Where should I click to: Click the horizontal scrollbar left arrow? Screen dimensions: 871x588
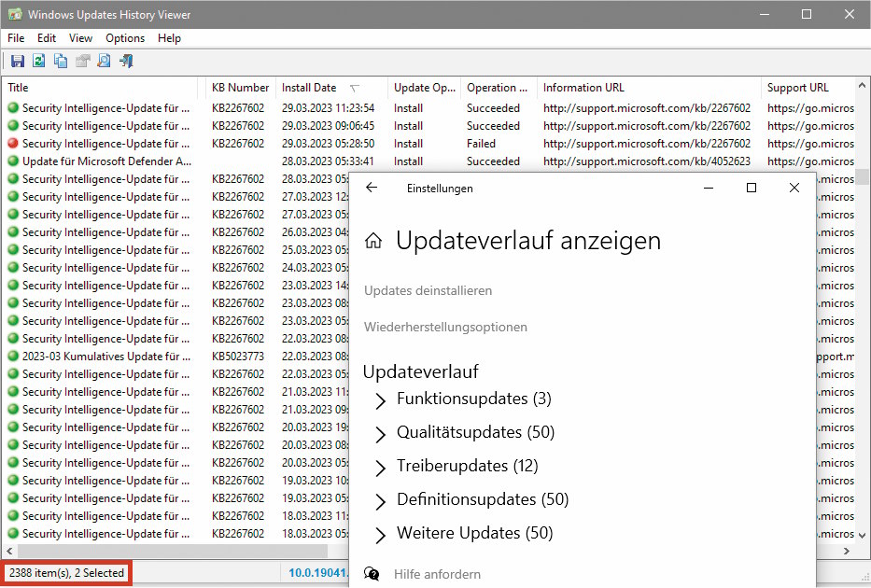pos(9,551)
